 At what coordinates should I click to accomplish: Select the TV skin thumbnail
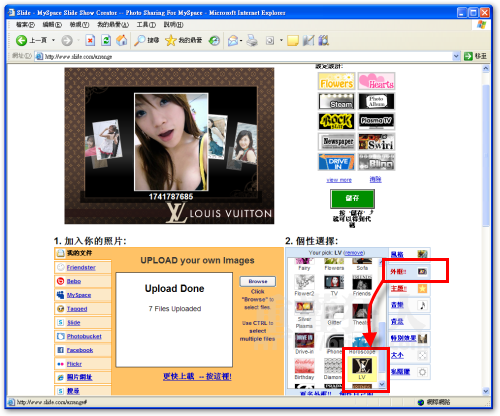[334, 286]
